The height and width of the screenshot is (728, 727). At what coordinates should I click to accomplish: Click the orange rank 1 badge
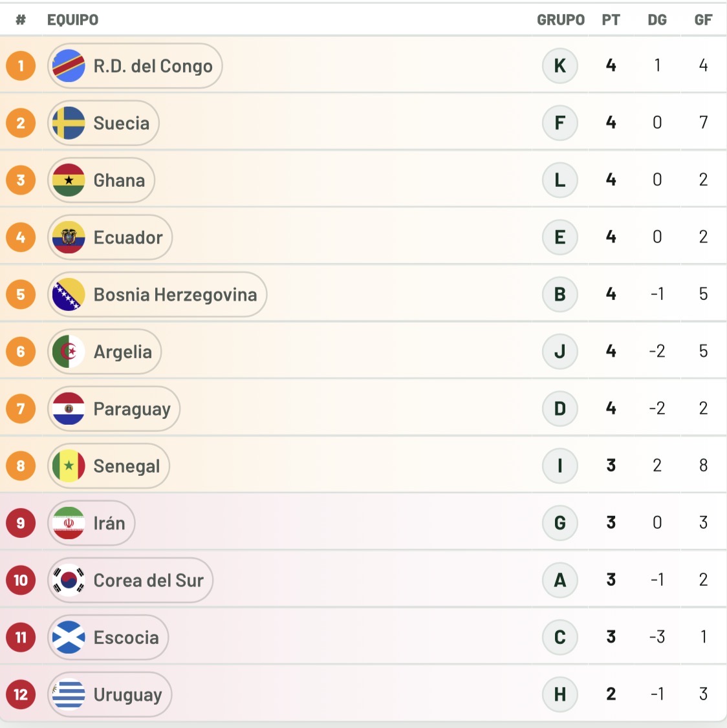click(21, 66)
